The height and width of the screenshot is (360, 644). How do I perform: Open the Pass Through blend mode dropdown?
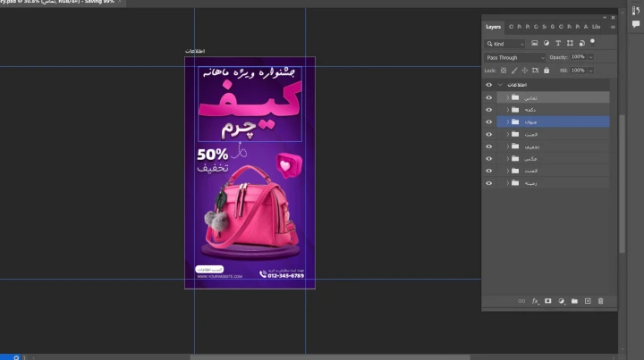(514, 57)
